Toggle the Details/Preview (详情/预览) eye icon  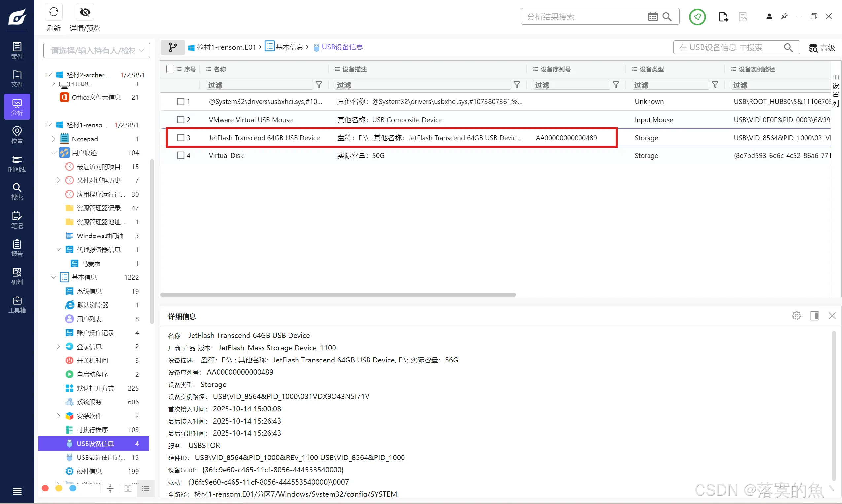pyautogui.click(x=85, y=13)
